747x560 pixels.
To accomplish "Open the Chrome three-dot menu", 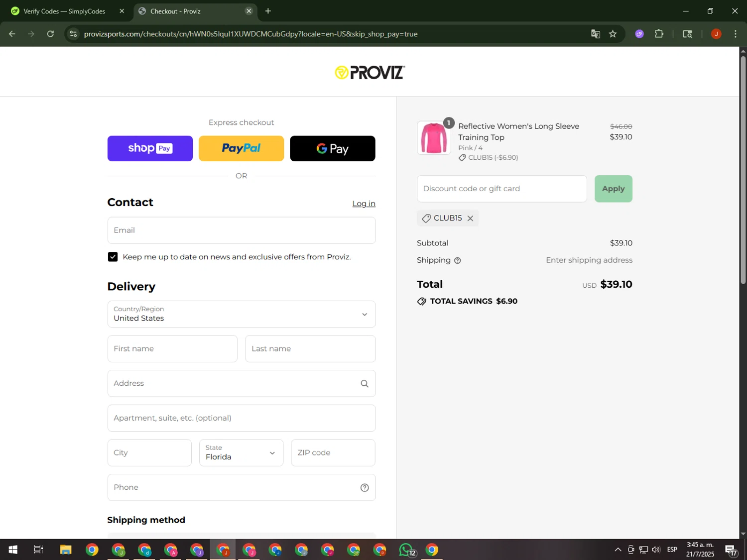I will click(736, 34).
